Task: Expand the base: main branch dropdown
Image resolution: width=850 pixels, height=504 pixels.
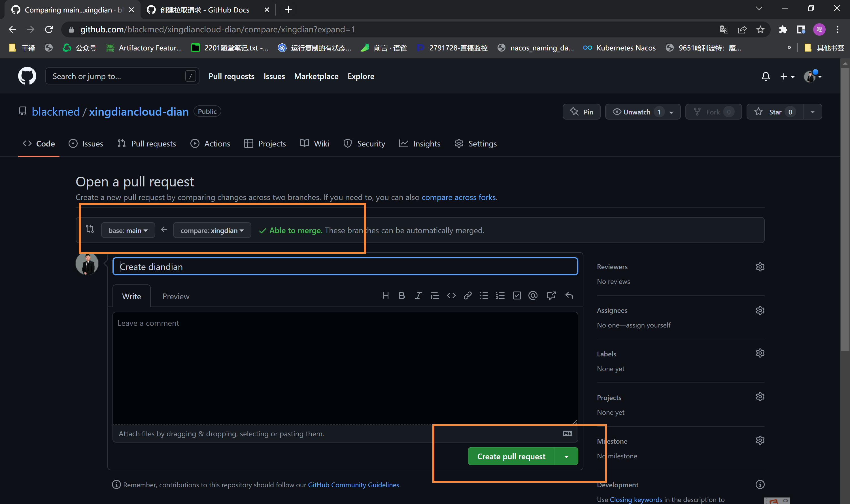Action: click(128, 231)
